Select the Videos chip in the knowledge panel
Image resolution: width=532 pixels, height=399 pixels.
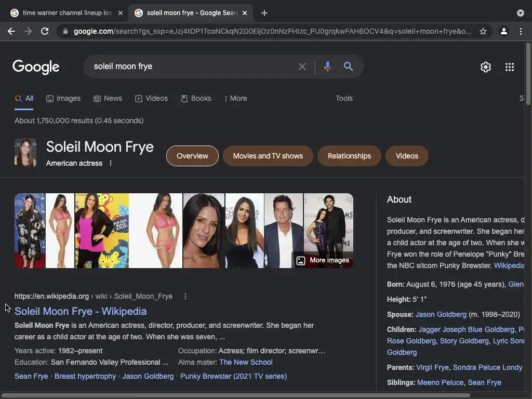[x=407, y=156]
